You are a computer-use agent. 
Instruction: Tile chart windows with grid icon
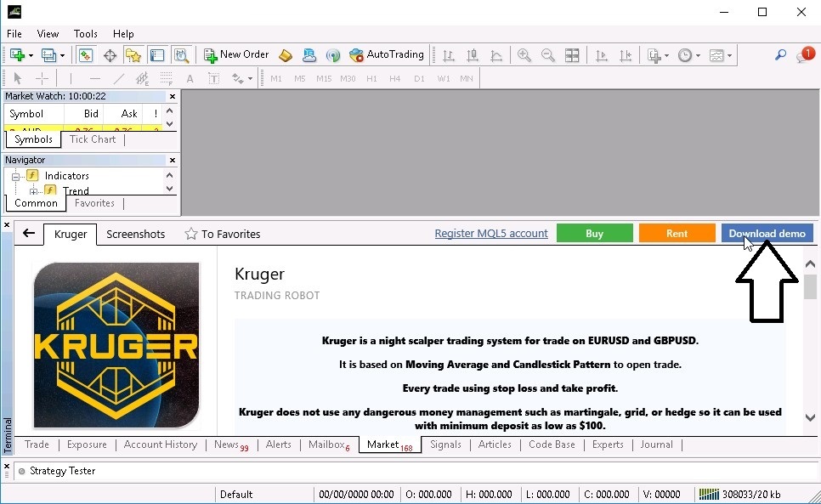572,55
